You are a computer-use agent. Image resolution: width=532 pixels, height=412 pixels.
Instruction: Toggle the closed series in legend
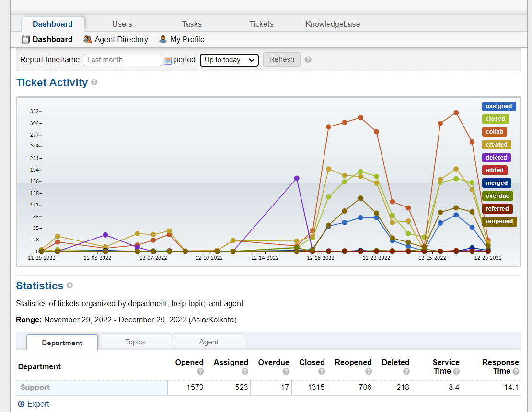pyautogui.click(x=495, y=119)
